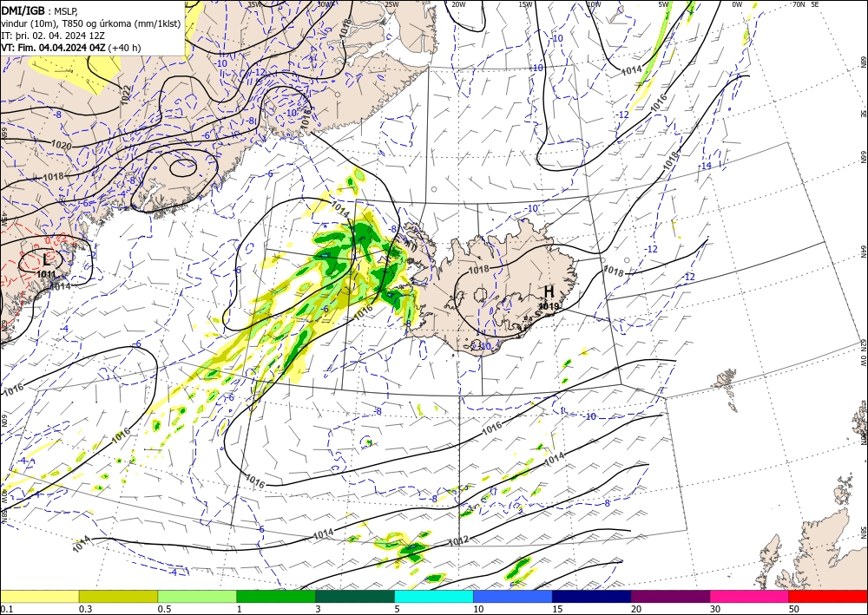Click the 'vindur (10m), T850 og úrkoma' line

tap(90, 23)
